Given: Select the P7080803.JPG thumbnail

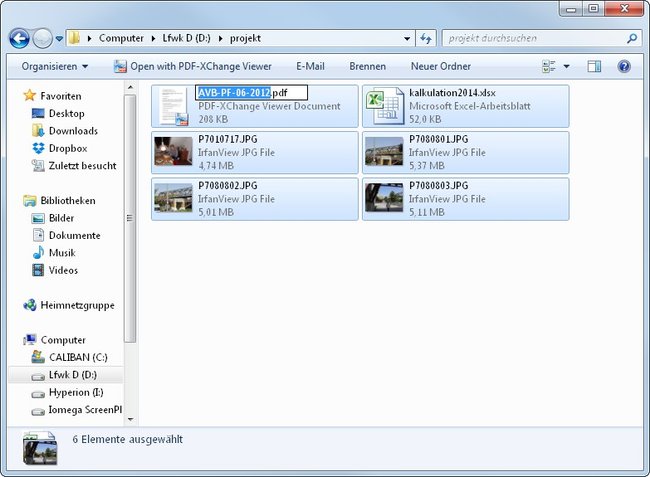Looking at the screenshot, I should [x=384, y=198].
